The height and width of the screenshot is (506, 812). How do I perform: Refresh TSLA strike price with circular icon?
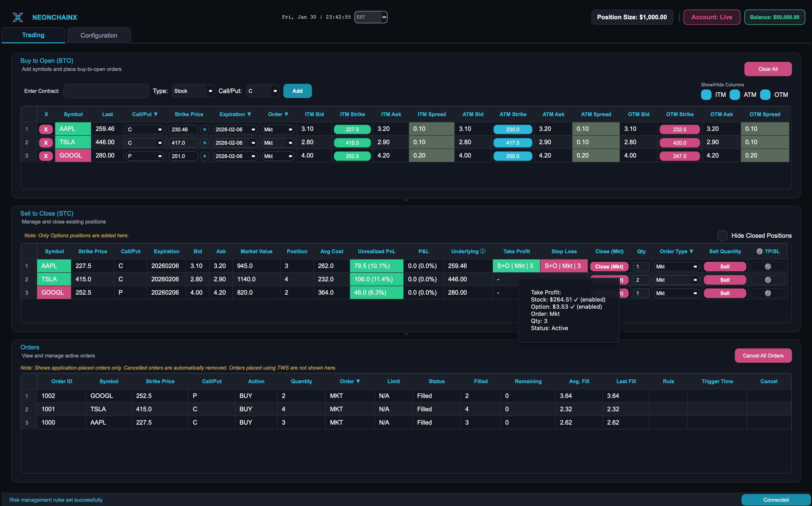pyautogui.click(x=205, y=143)
